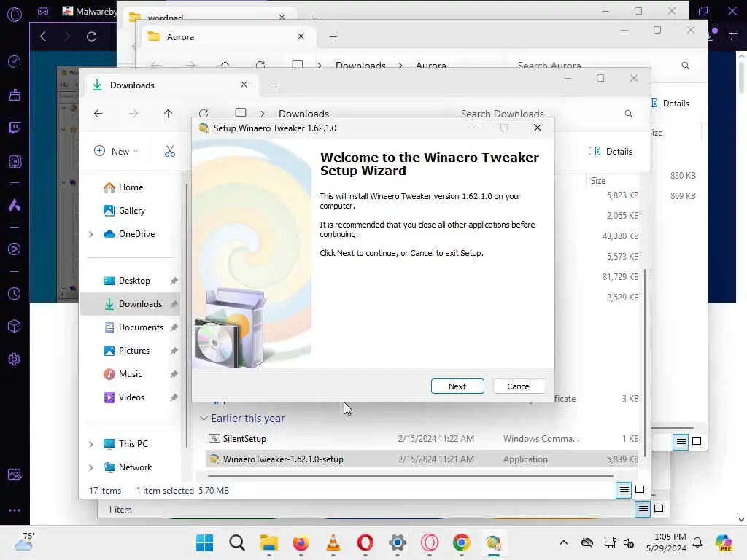Open History clock icon in Opera GX sidebar
The height and width of the screenshot is (560, 747).
pyautogui.click(x=15, y=294)
